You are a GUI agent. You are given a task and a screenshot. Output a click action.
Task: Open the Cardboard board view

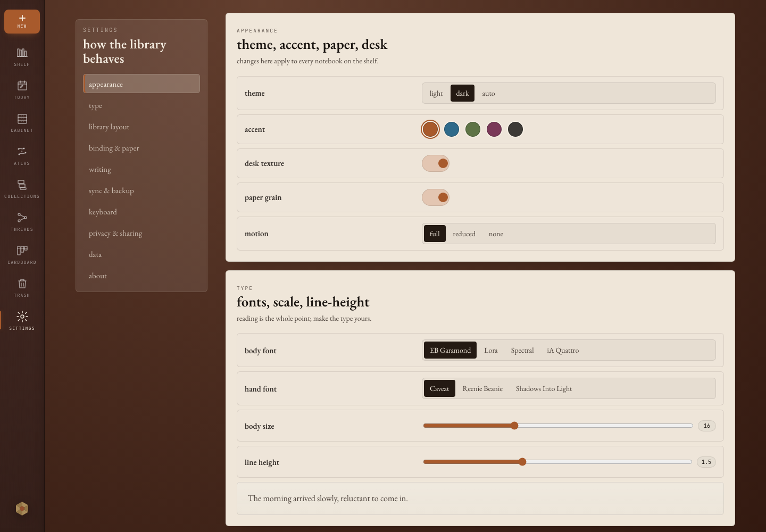click(22, 254)
